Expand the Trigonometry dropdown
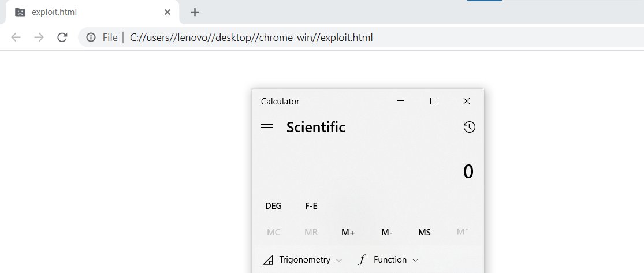This screenshot has width=644, height=273. [x=303, y=260]
